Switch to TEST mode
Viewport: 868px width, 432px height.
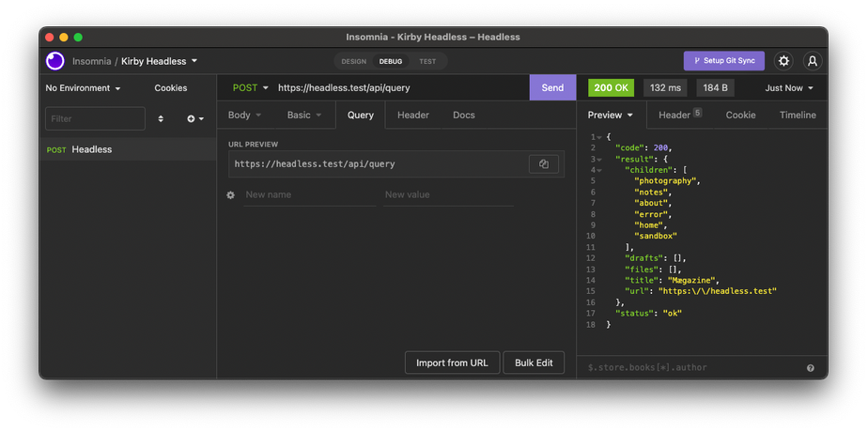pos(427,62)
